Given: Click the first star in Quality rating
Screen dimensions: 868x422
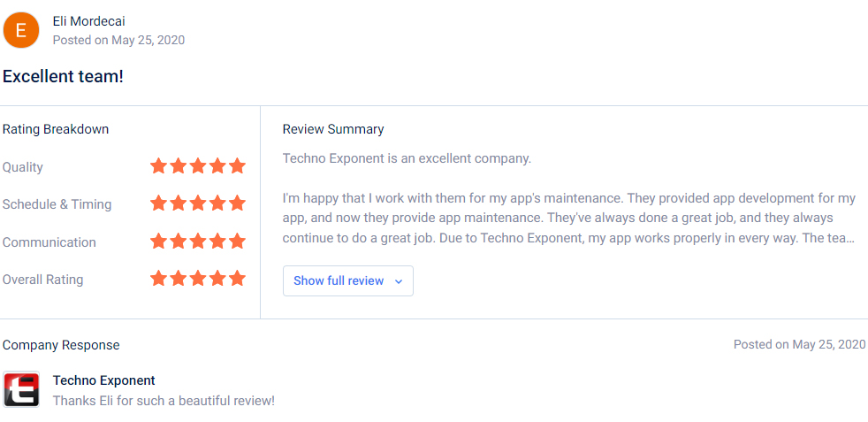Looking at the screenshot, I should [x=158, y=165].
